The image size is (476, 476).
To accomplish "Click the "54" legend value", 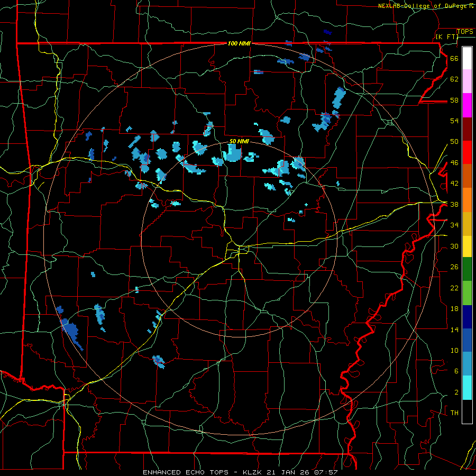I will (x=454, y=121).
